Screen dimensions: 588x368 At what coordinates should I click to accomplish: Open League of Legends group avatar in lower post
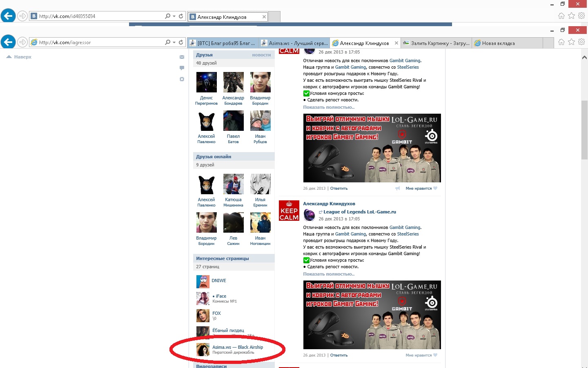point(310,215)
